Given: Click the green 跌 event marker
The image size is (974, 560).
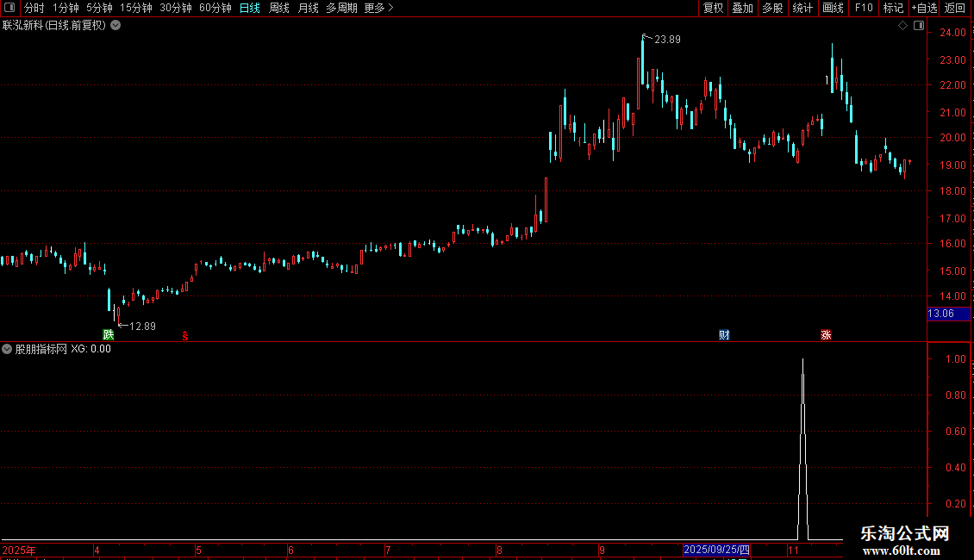Looking at the screenshot, I should [108, 334].
